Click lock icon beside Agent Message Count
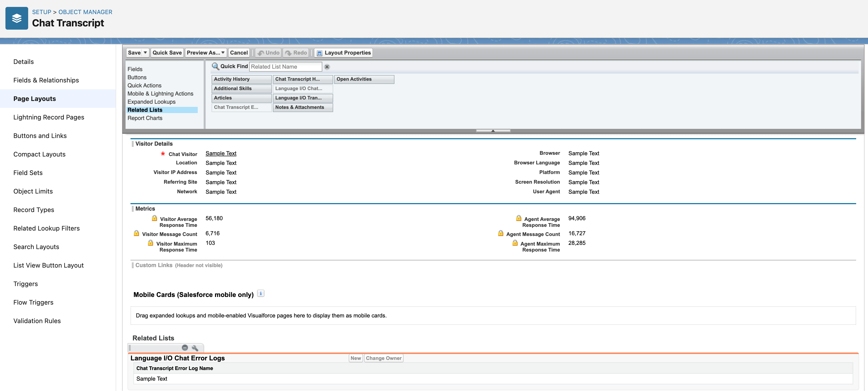 click(501, 233)
